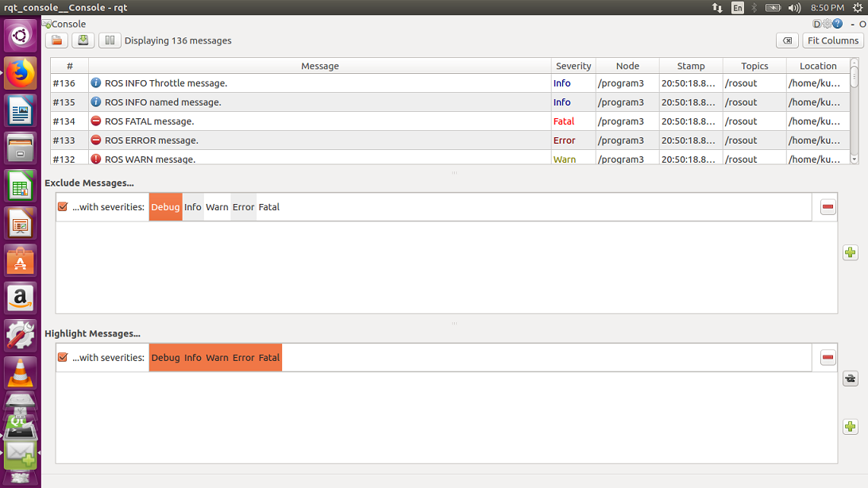
Task: Remove the exclude severities filter
Action: (827, 207)
